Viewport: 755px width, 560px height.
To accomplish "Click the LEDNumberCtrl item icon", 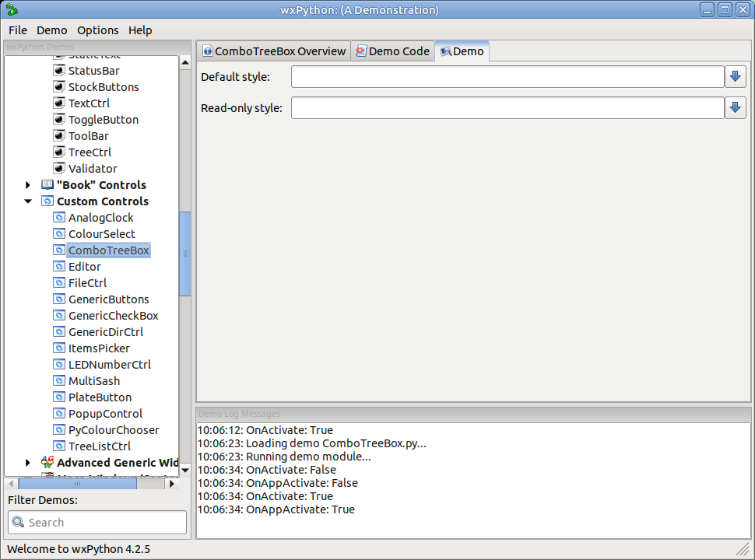I will 58,365.
